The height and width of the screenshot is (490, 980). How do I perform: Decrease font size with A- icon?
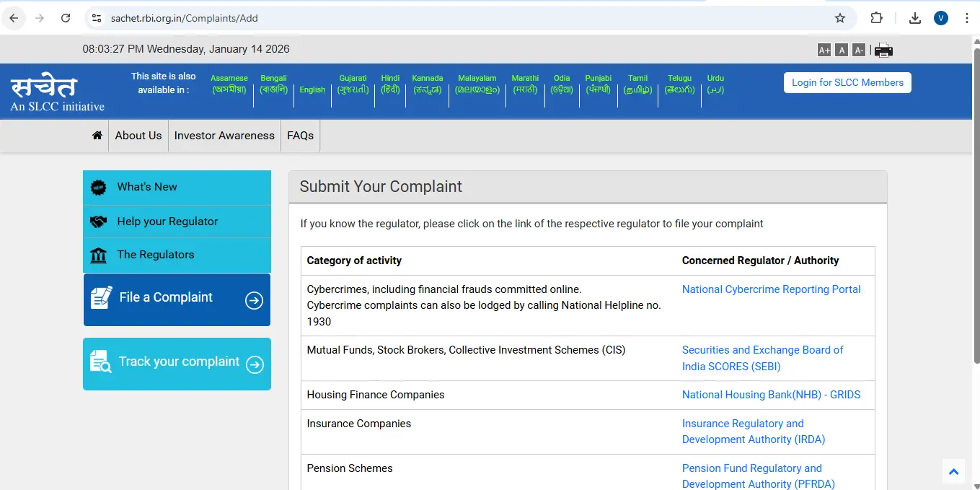pos(858,50)
